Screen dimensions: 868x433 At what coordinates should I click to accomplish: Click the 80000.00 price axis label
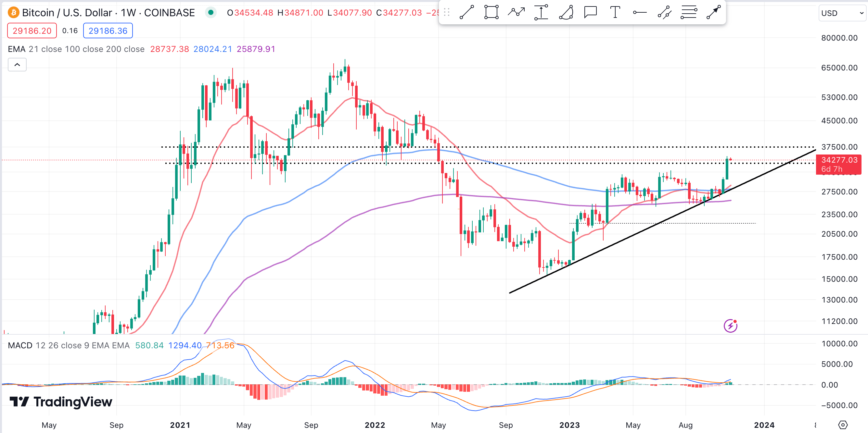click(x=839, y=38)
